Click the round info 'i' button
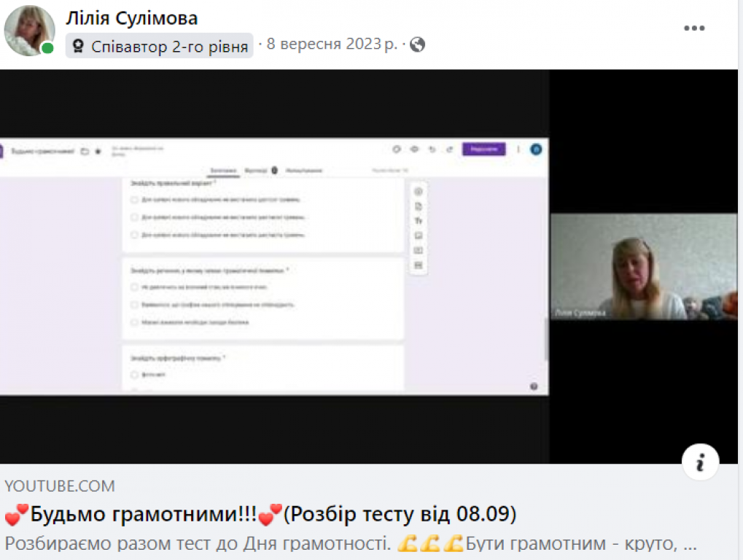Image resolution: width=743 pixels, height=560 pixels. pyautogui.click(x=700, y=462)
